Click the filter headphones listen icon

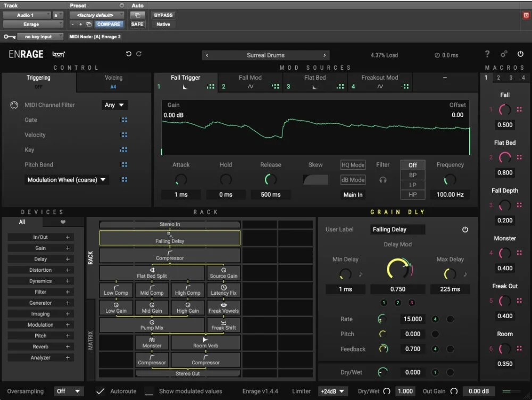click(383, 180)
